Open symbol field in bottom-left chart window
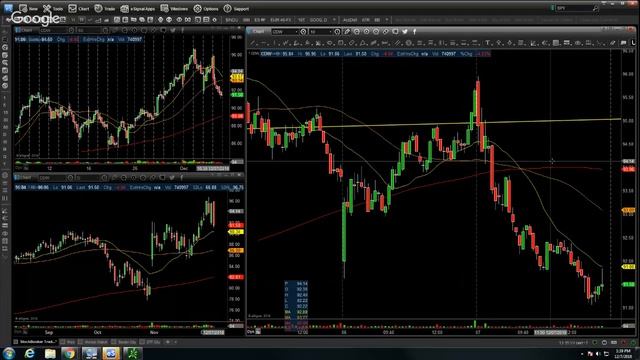 [x=52, y=178]
